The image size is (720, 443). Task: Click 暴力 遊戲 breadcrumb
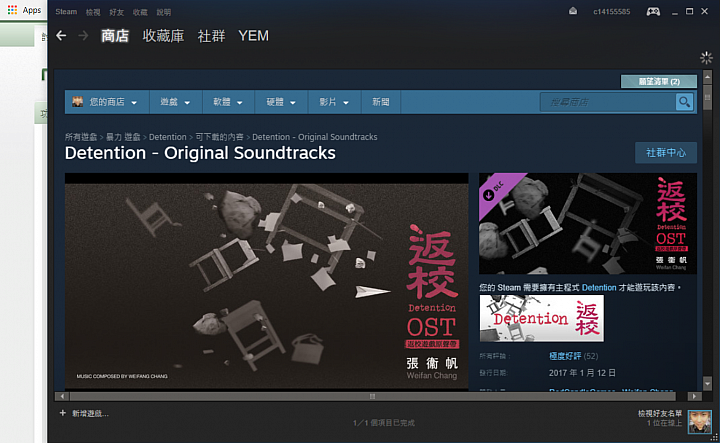pos(123,137)
